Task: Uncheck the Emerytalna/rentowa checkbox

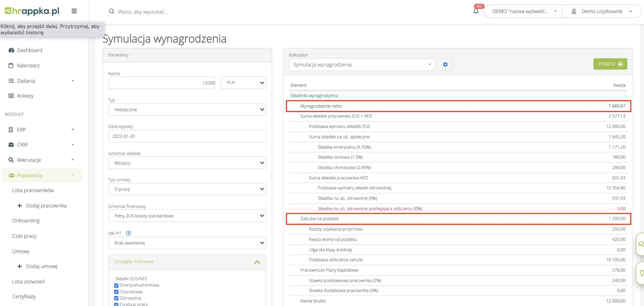Action: click(x=116, y=285)
